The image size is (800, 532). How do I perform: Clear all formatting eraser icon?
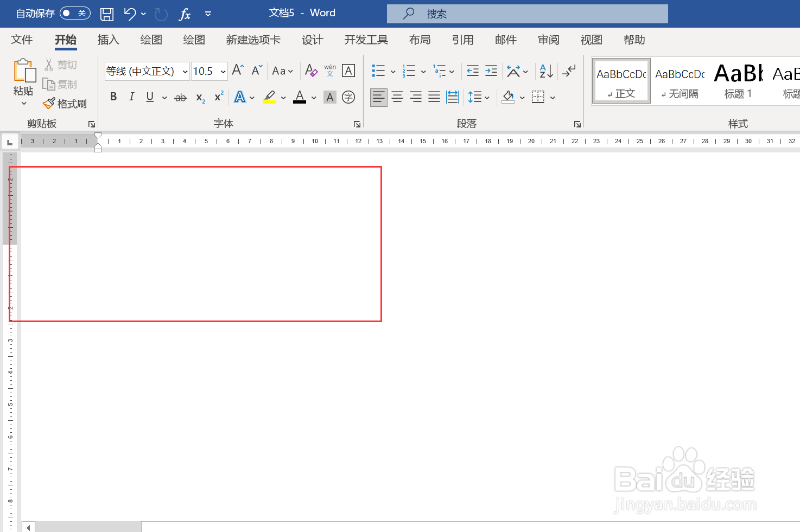point(311,70)
